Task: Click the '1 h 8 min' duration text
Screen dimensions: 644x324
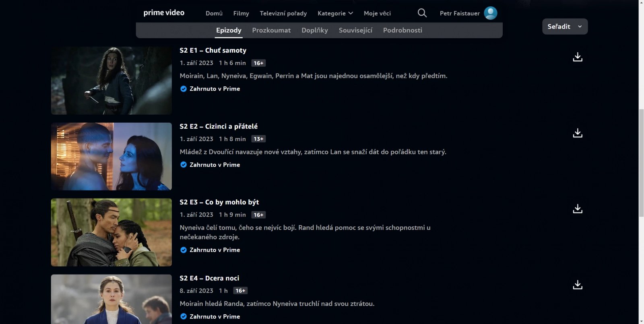Action: coord(232,139)
